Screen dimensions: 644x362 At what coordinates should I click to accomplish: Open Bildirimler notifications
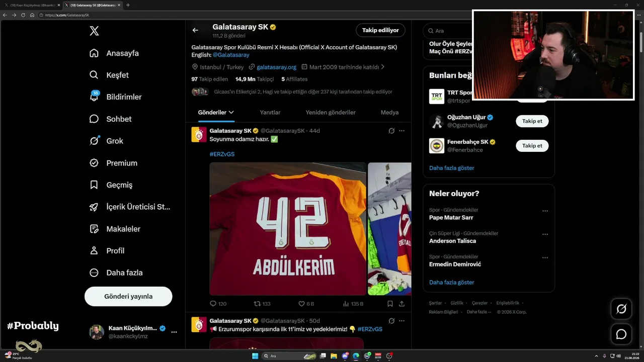tap(115, 97)
